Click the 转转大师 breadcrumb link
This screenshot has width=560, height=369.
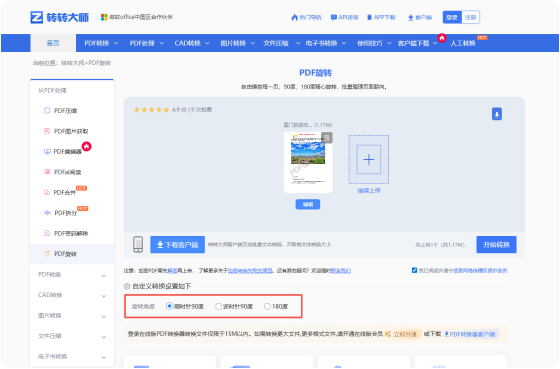click(72, 63)
